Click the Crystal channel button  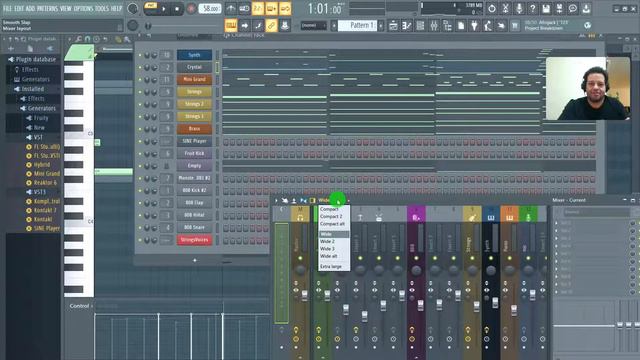pyautogui.click(x=194, y=67)
